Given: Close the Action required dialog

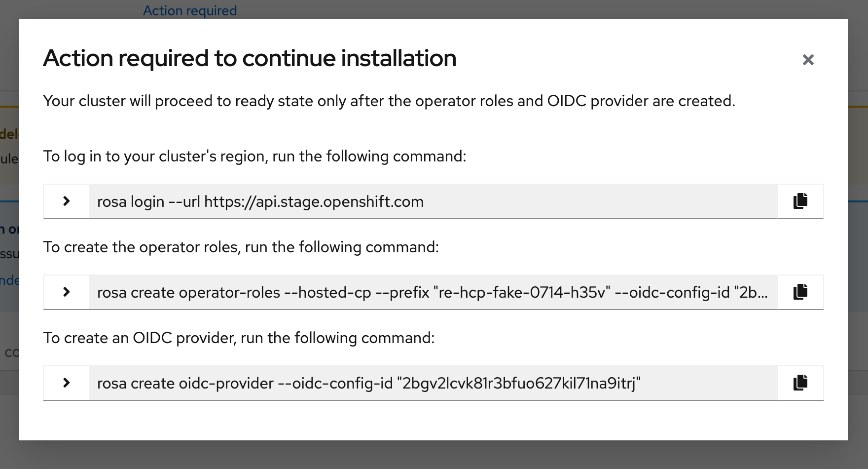Looking at the screenshot, I should [808, 60].
